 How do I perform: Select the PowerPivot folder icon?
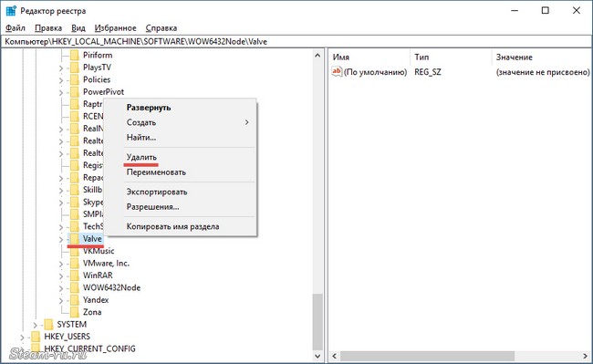(75, 92)
